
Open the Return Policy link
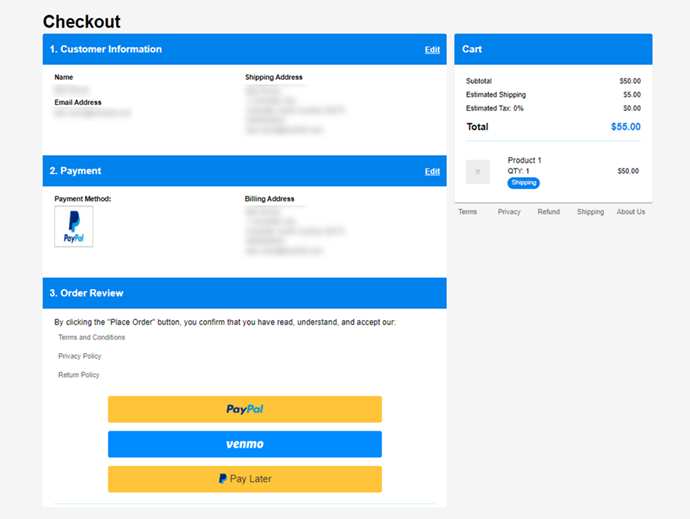coord(79,375)
